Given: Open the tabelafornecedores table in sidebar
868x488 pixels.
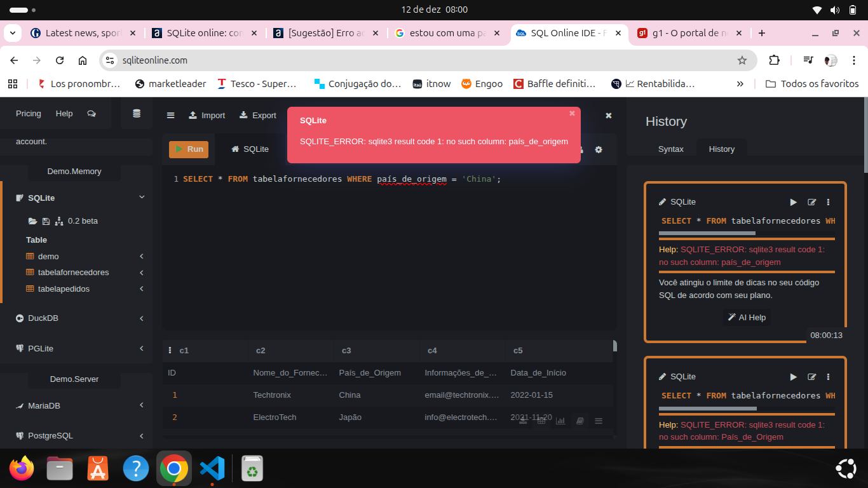Looking at the screenshot, I should [74, 273].
